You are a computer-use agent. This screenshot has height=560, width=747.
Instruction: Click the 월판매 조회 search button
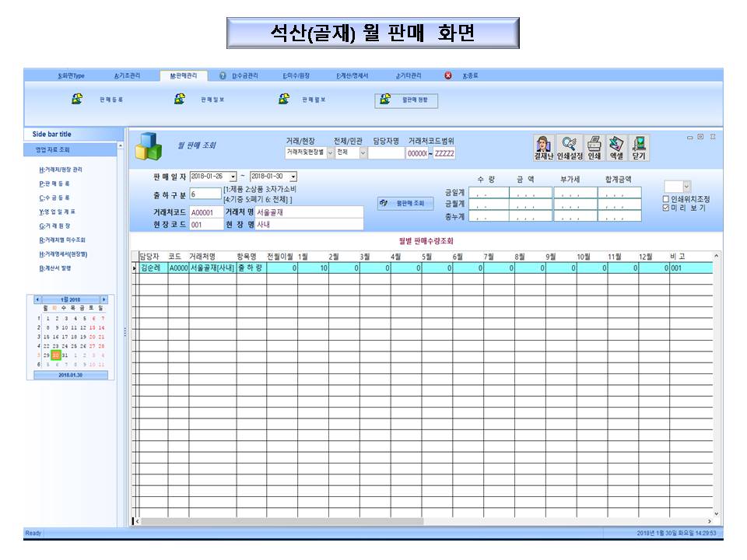[405, 203]
